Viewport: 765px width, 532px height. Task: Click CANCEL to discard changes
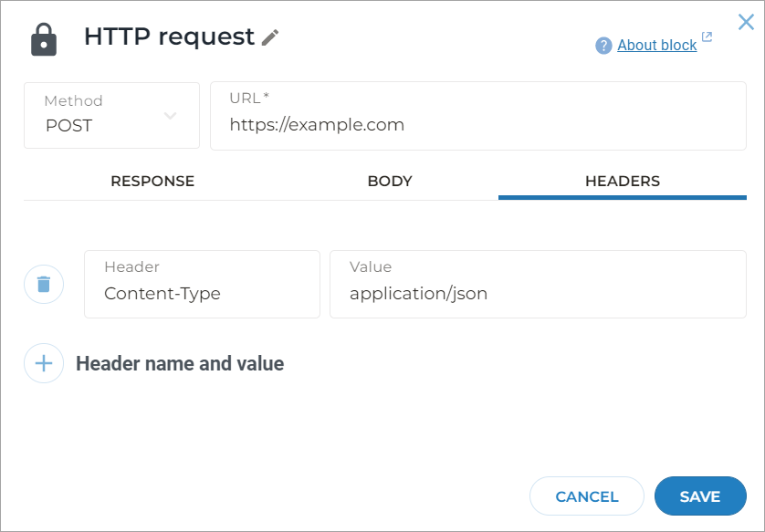coord(586,495)
